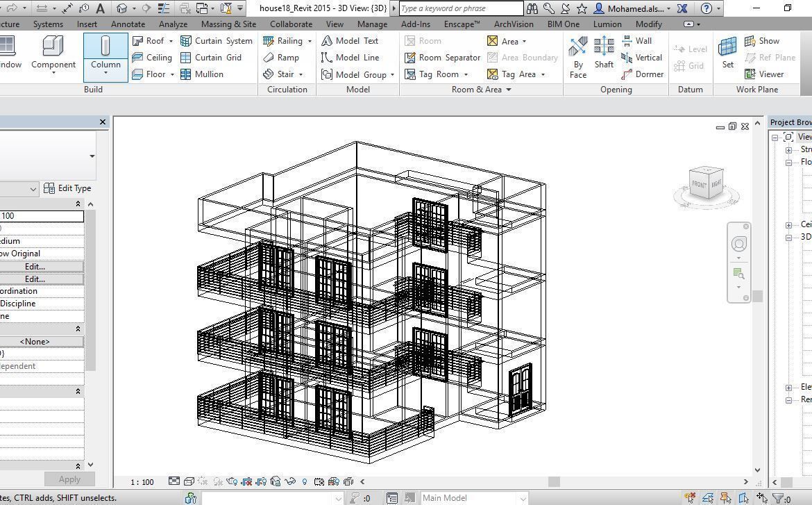Choose the Ceiling tool

pos(152,58)
